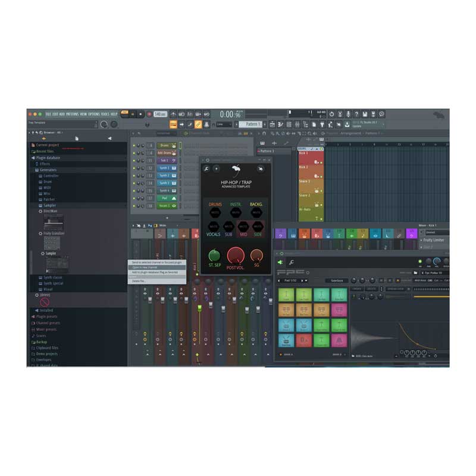The width and height of the screenshot is (476, 476).
Task: Click the save project disk icon
Action: [365, 114]
